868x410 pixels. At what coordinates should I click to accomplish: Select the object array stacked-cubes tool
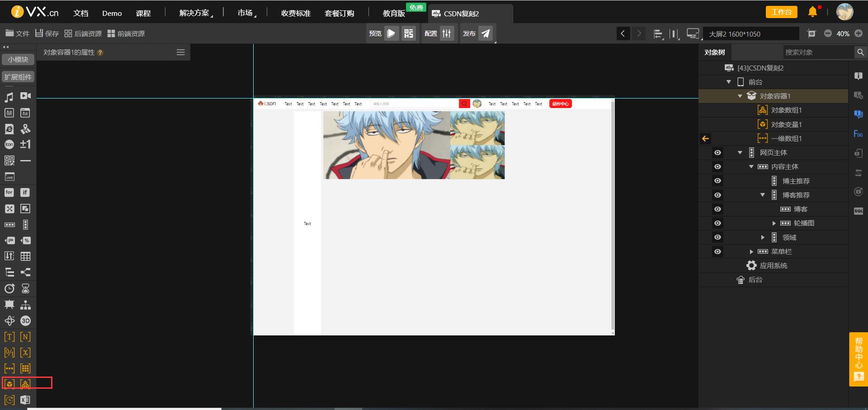(25, 384)
